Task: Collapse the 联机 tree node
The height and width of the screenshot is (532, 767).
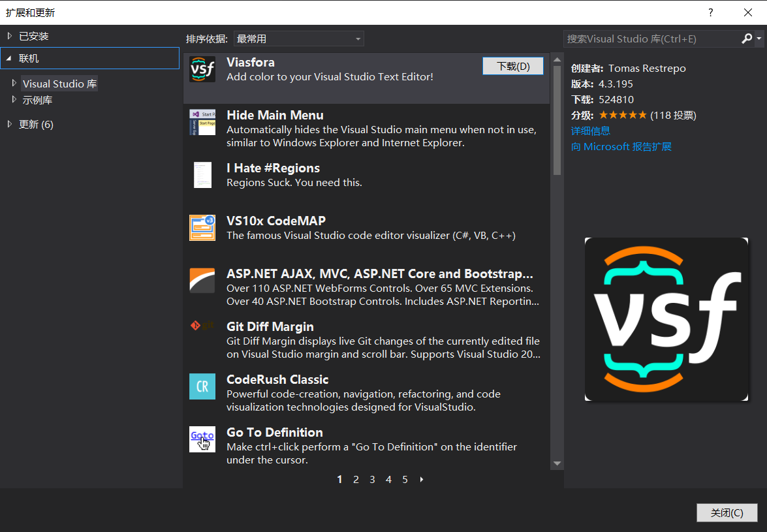Action: point(8,58)
